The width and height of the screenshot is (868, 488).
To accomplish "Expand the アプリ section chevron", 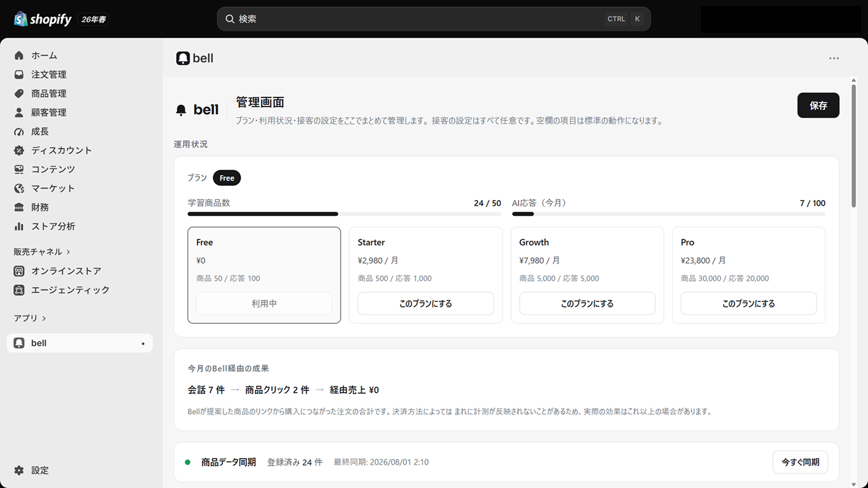I will pyautogui.click(x=44, y=318).
